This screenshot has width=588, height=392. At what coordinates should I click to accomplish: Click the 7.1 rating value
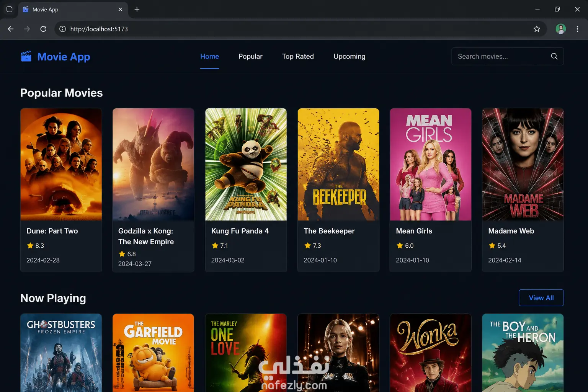[x=224, y=246]
